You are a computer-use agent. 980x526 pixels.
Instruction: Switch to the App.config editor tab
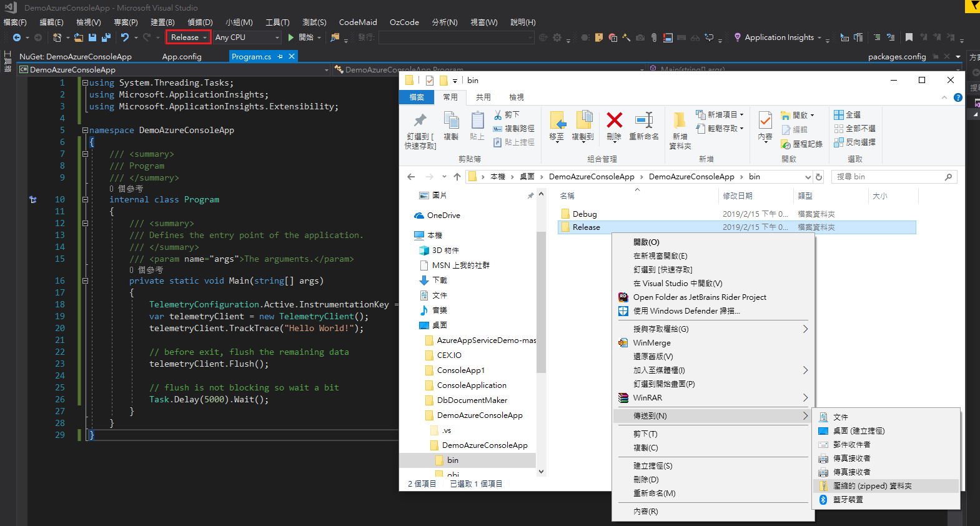(182, 57)
